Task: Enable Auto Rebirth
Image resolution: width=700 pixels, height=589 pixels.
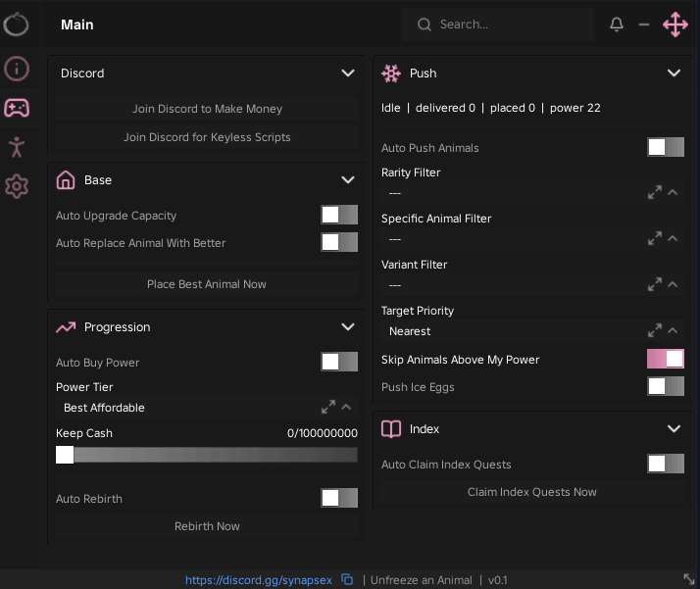Action: pyautogui.click(x=339, y=498)
